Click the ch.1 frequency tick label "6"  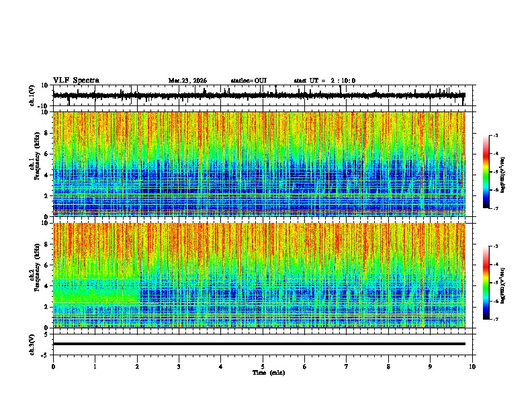(46, 154)
